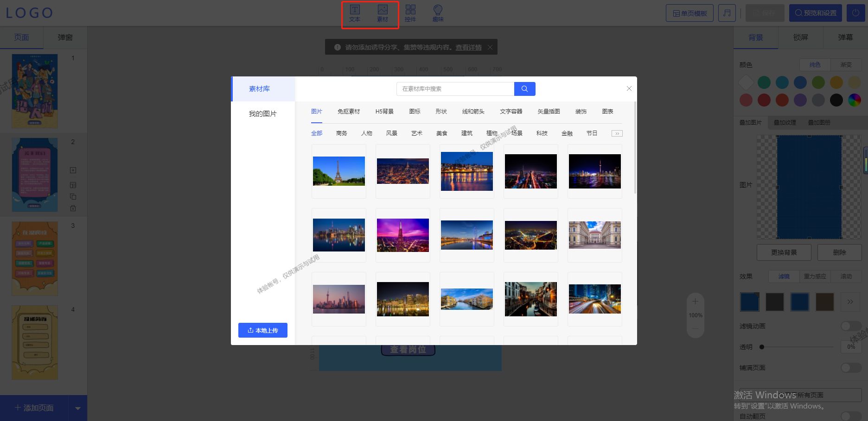
Task: Close the material library dialog
Action: pos(629,88)
